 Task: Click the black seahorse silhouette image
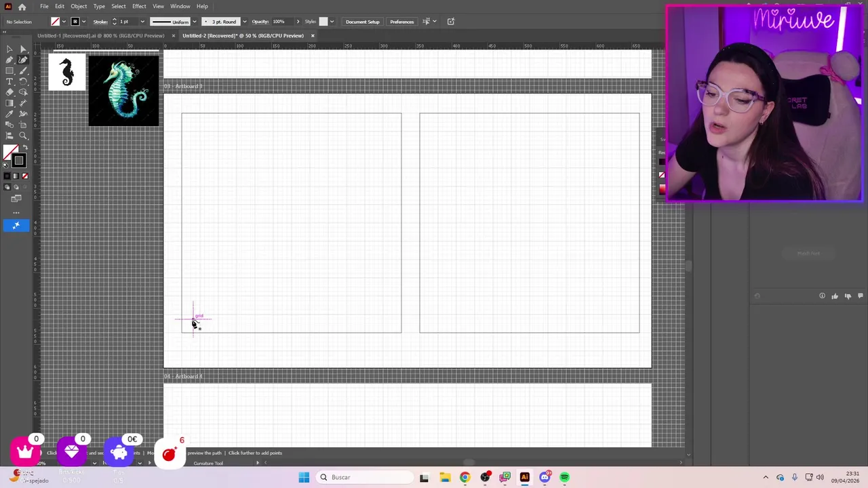pos(66,73)
